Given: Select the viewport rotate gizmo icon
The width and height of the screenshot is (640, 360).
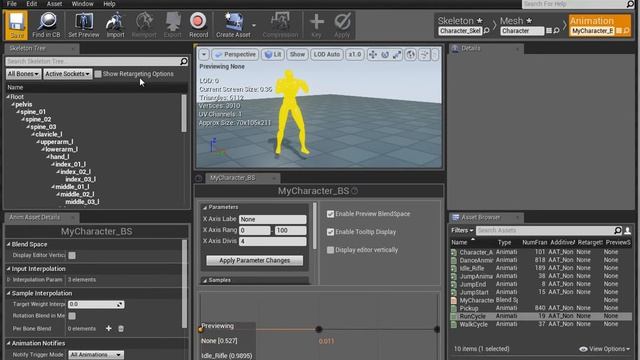Looking at the screenshot, I should (x=384, y=54).
